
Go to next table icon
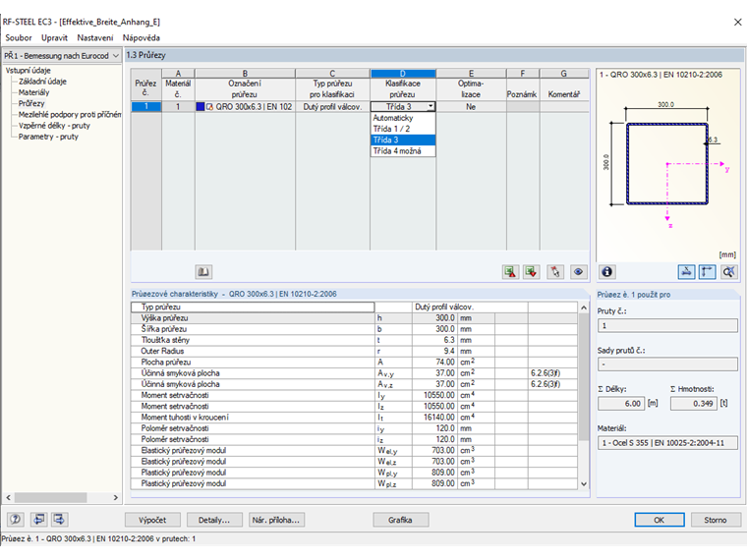pyautogui.click(x=60, y=519)
